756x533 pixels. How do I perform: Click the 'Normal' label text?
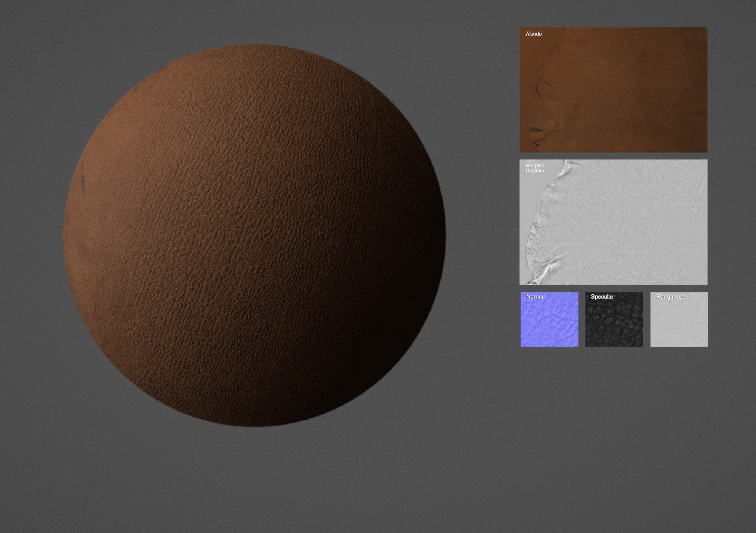[x=535, y=297]
